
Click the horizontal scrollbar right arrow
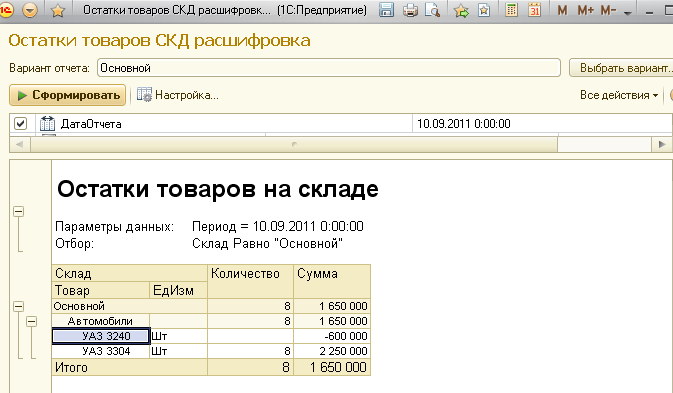coord(661,145)
